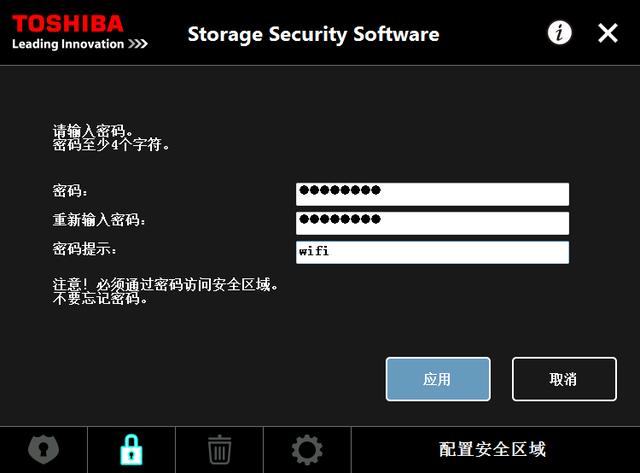
Task: Click the Leading Innovation tagline arrows
Action: click(x=138, y=44)
